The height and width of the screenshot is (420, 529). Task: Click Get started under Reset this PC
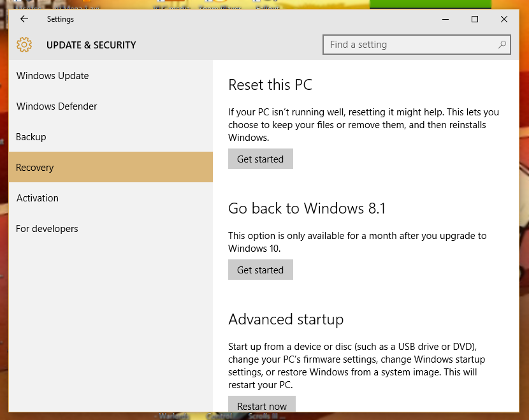click(261, 159)
